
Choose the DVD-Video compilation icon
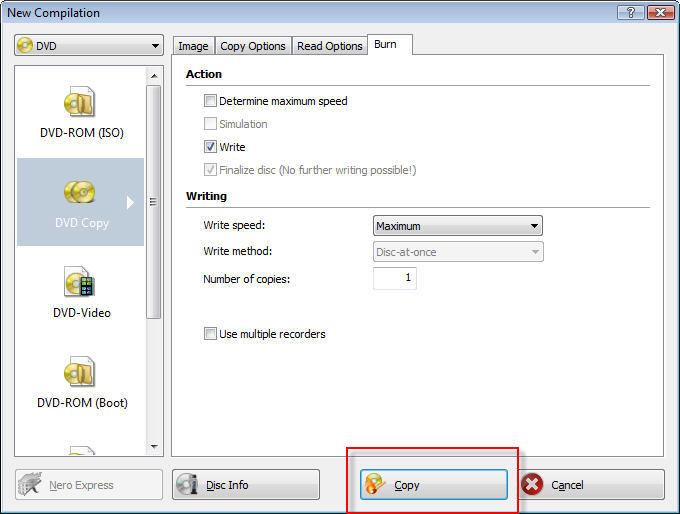(80, 282)
